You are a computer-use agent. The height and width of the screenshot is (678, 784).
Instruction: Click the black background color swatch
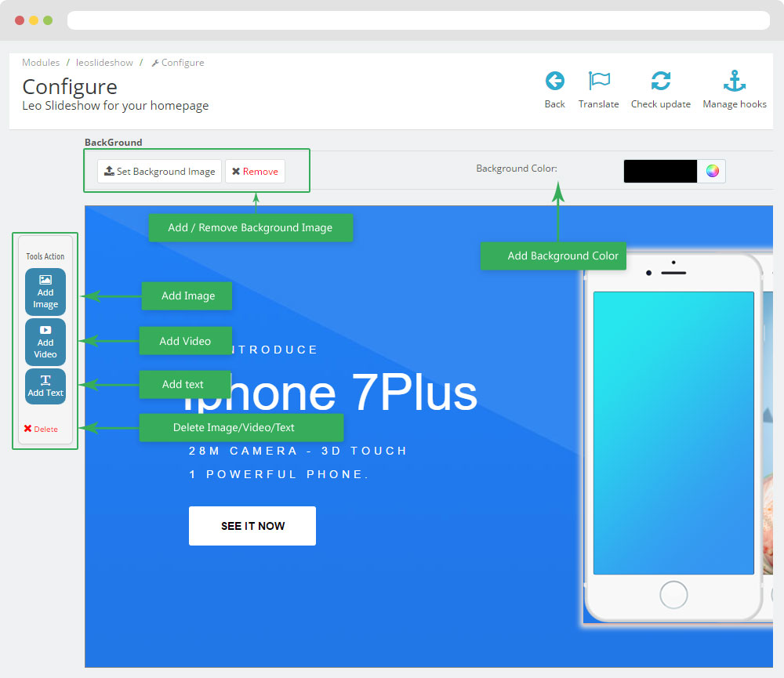tap(660, 171)
